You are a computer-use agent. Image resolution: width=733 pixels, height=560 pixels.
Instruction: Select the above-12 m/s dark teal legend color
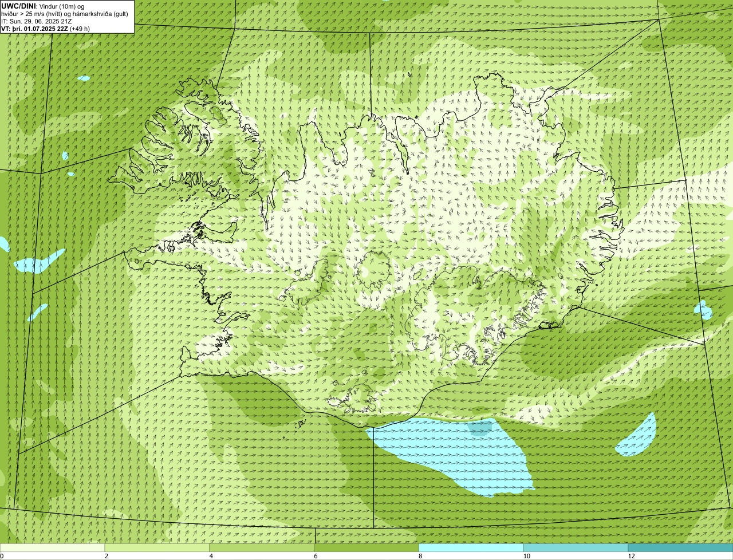[x=680, y=547]
